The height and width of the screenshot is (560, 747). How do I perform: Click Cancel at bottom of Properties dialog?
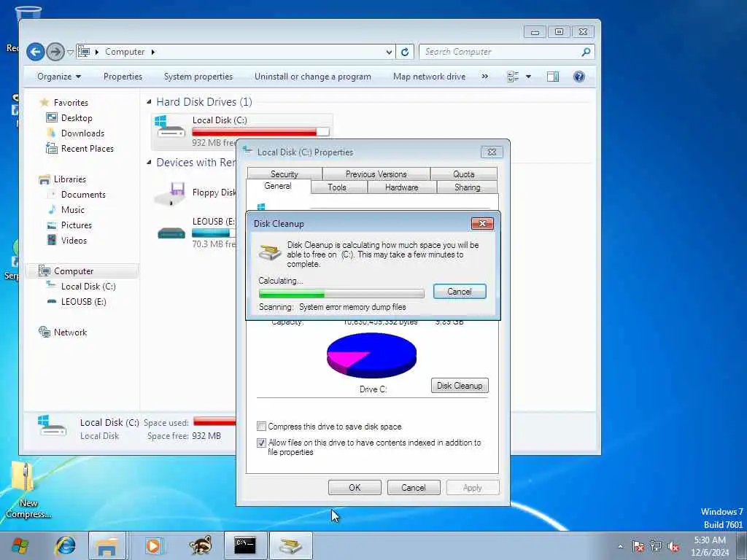[414, 488]
